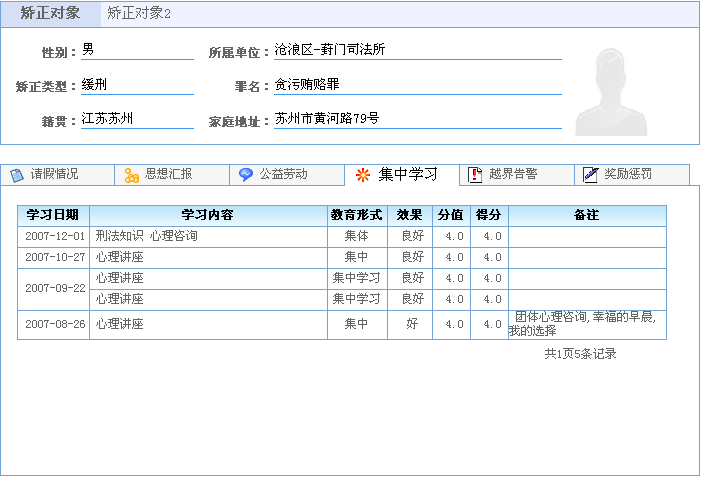The image size is (701, 477).
Task: Switch to the 矫正对象2 tab
Action: tap(139, 14)
